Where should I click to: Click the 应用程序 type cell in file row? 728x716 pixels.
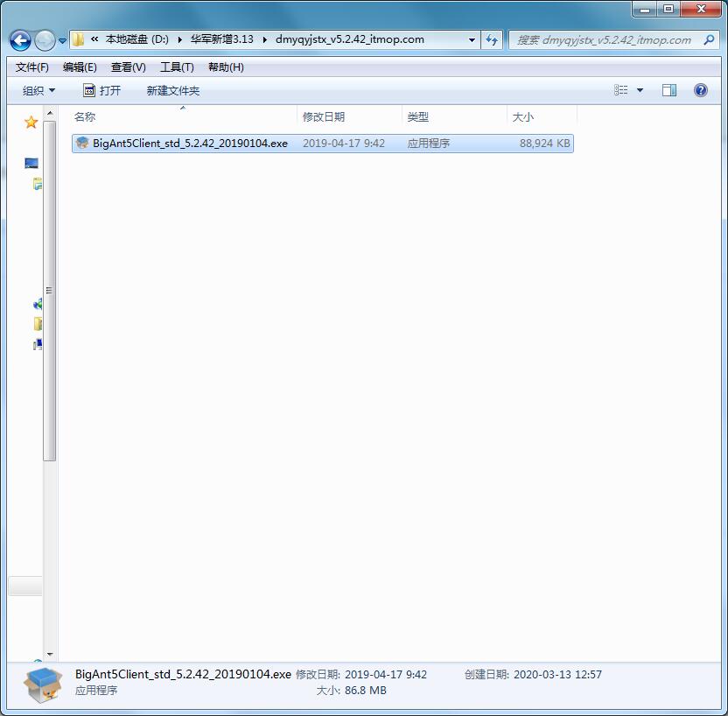click(429, 143)
